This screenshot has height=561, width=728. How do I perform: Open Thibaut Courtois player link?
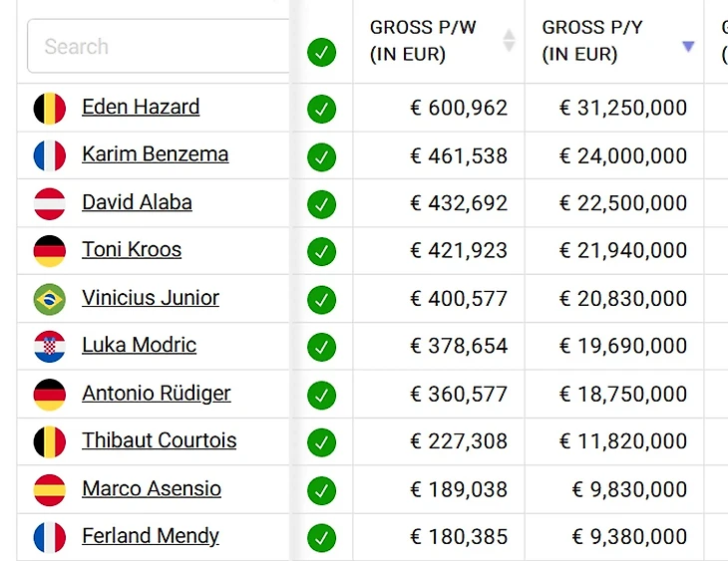coord(160,440)
